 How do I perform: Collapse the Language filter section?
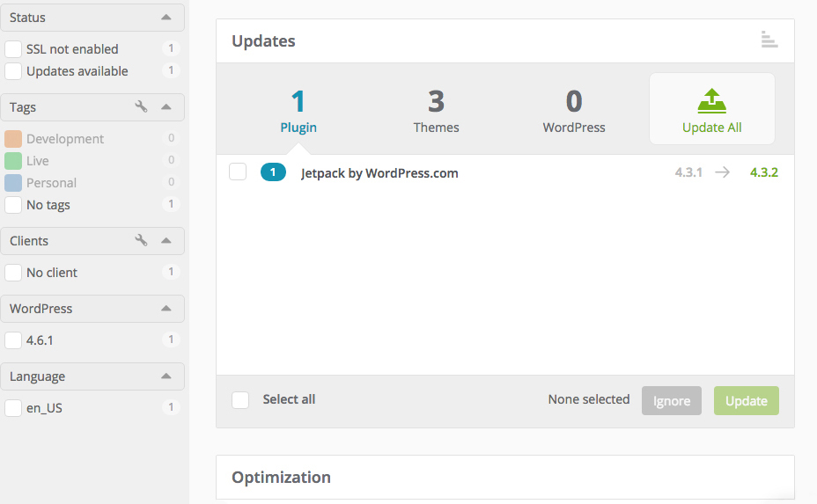point(166,376)
